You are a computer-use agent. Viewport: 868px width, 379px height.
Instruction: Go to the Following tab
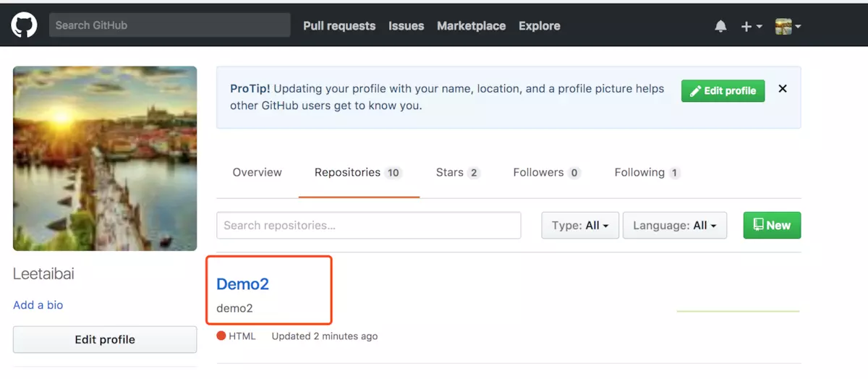tap(647, 172)
